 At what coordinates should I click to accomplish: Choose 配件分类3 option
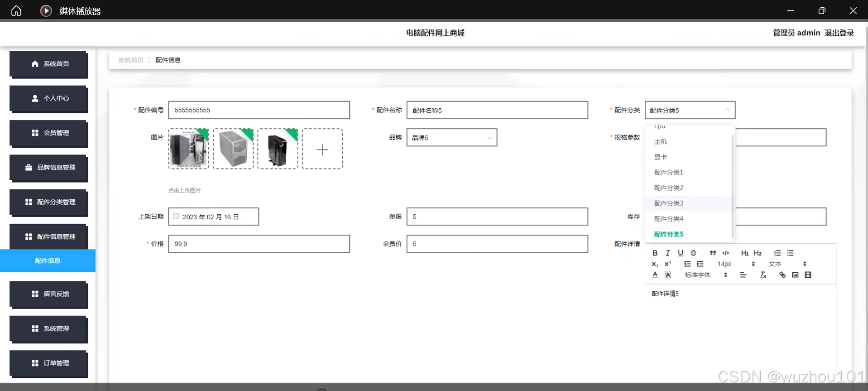coord(689,203)
